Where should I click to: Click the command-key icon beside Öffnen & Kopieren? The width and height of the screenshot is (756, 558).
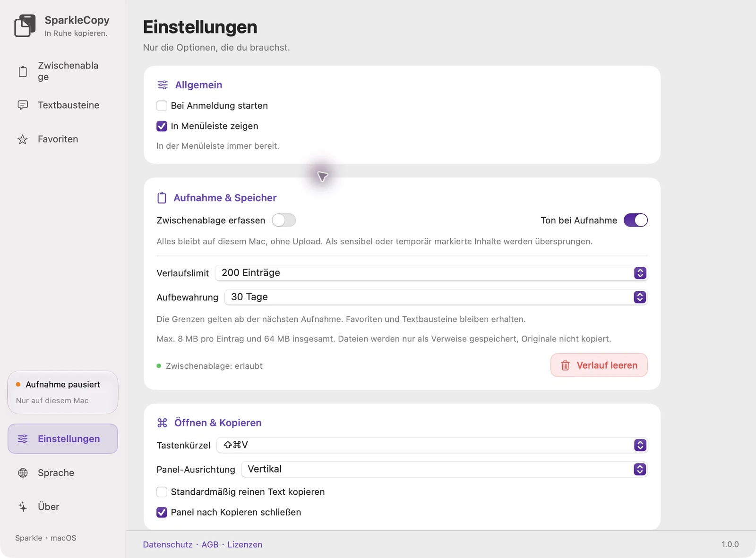pyautogui.click(x=162, y=423)
